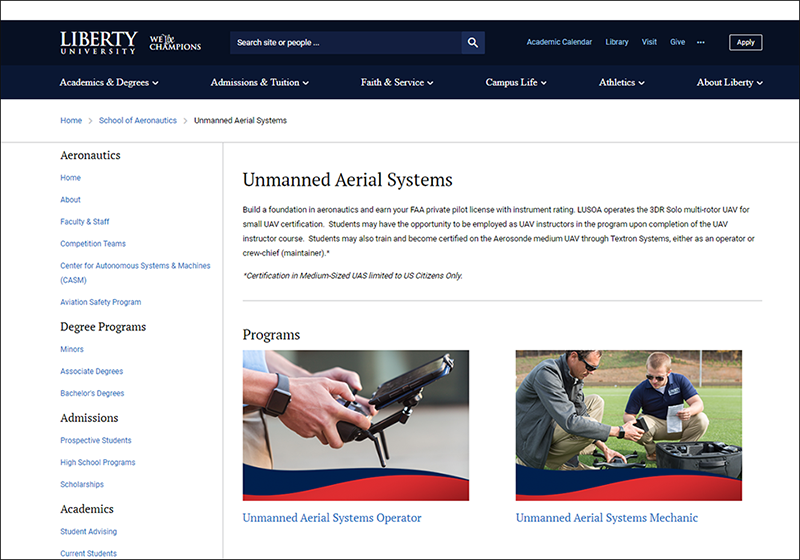Click the two men with drone thumbnail
800x560 pixels.
(x=629, y=425)
